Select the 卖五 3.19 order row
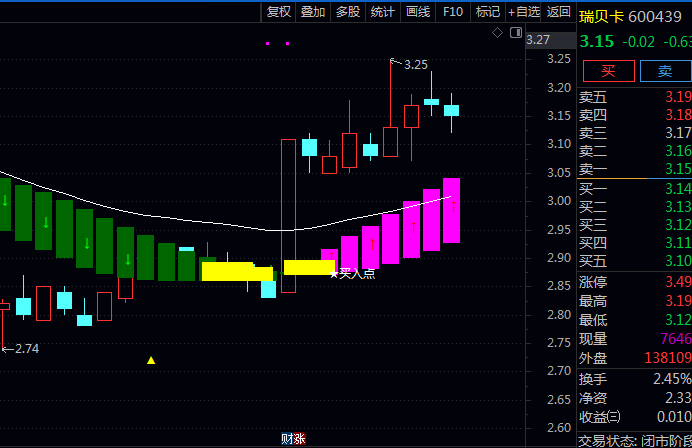Image resolution: width=692 pixels, height=448 pixels. 635,97
